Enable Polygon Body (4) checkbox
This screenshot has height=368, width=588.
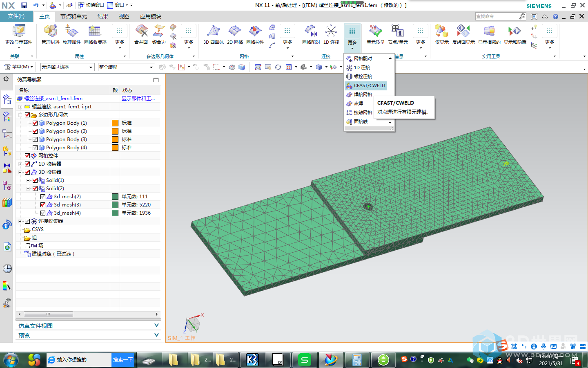(35, 148)
